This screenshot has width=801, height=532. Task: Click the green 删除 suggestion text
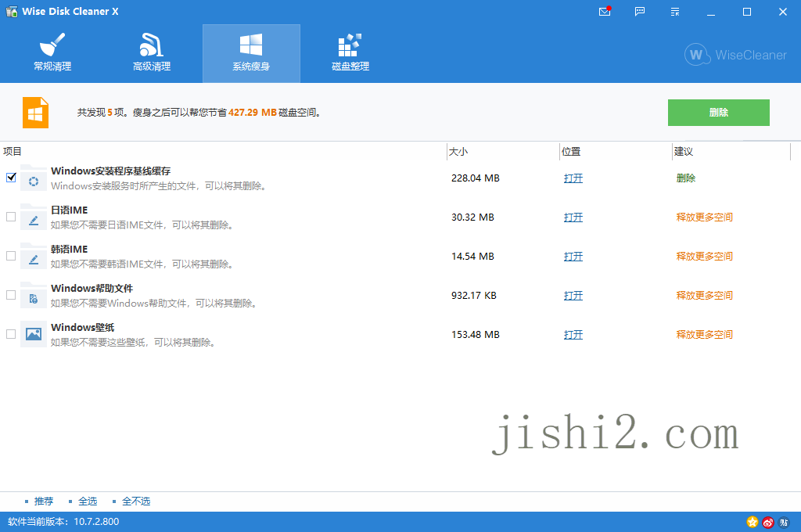[686, 178]
